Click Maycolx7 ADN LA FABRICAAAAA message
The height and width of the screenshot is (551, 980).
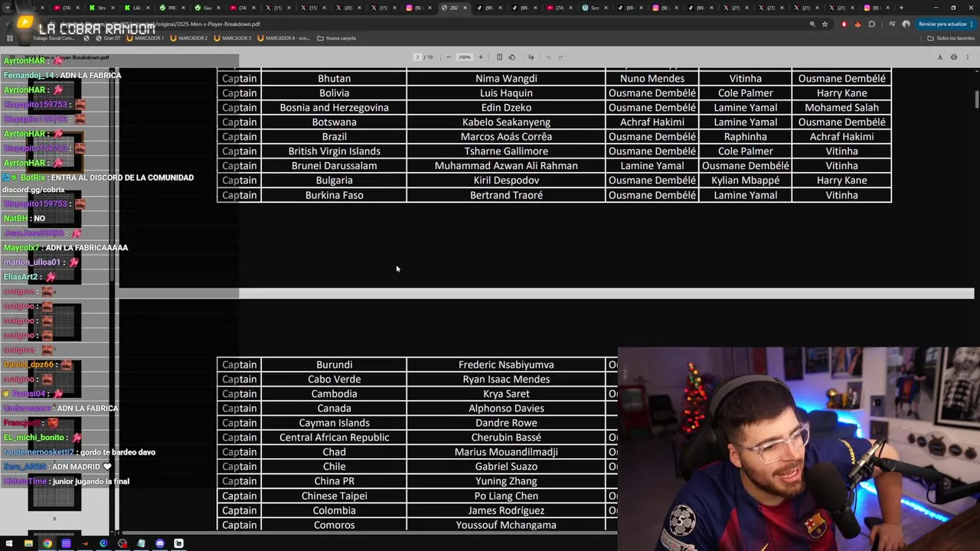pyautogui.click(x=66, y=247)
